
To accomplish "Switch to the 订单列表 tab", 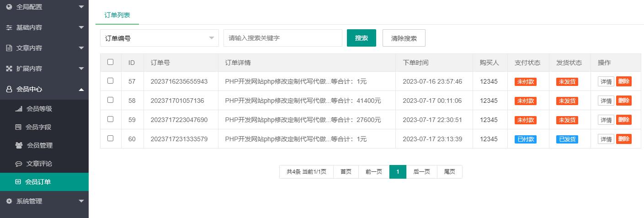I will click(117, 15).
